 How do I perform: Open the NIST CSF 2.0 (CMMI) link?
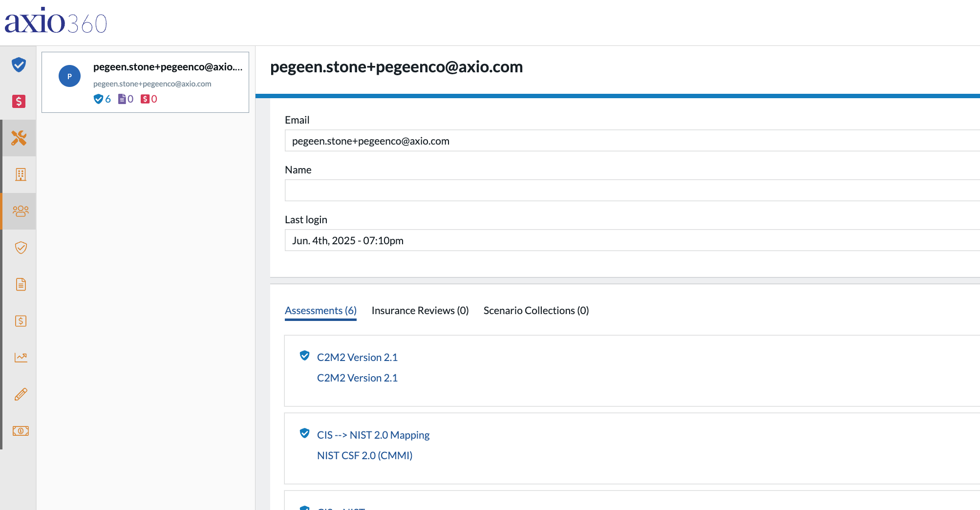click(364, 455)
